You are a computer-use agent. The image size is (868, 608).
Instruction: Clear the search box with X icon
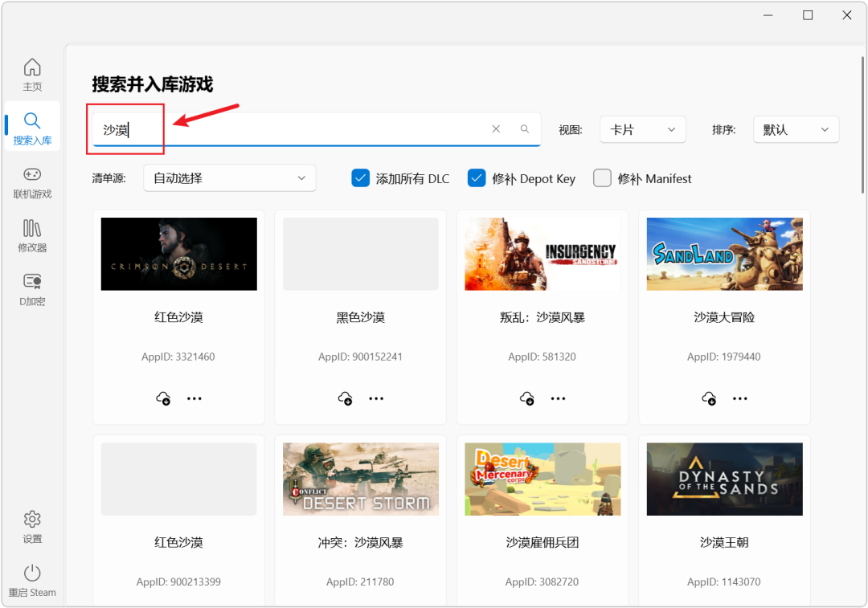coord(496,129)
